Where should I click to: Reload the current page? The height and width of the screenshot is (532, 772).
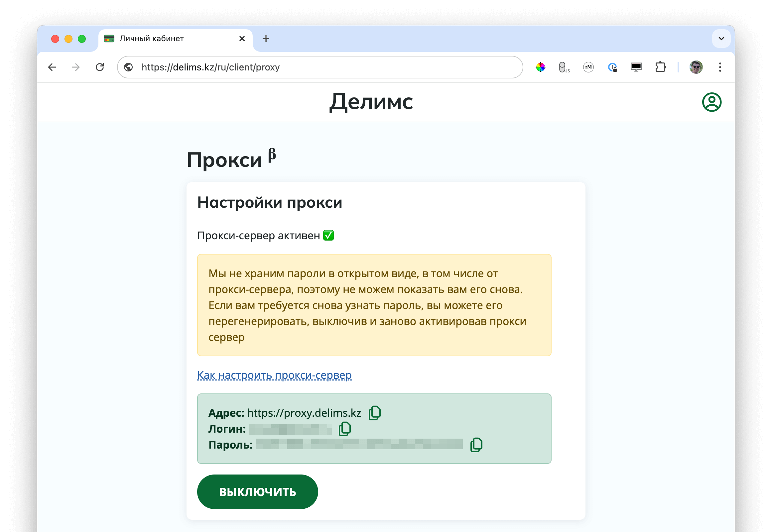point(100,67)
